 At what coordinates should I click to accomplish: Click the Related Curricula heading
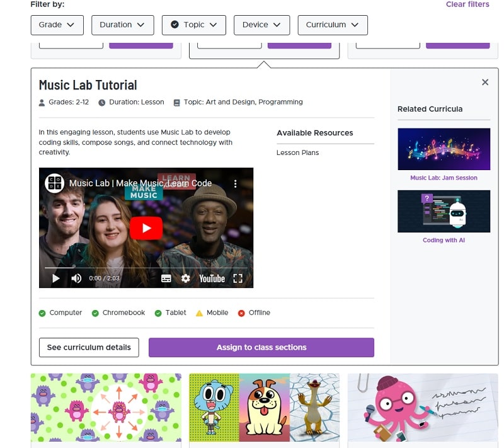(430, 109)
